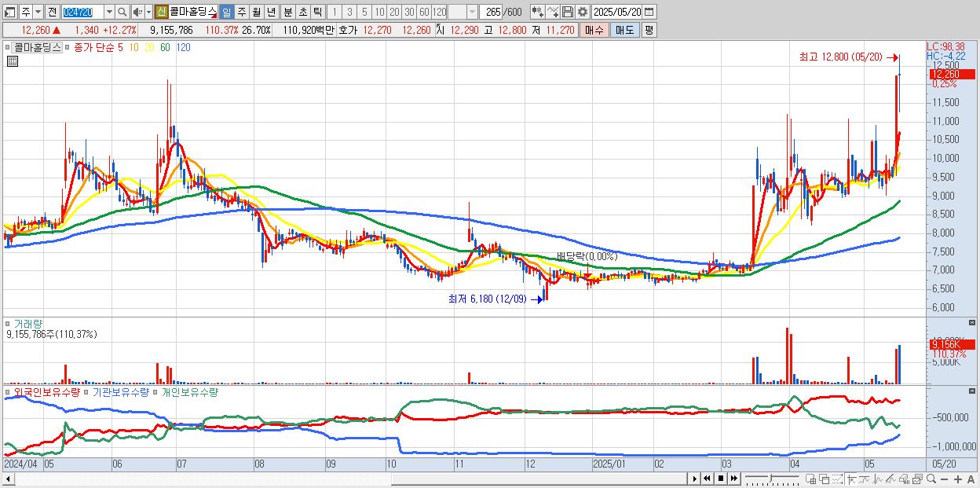
Task: Select the 일 daily period tab
Action: click(226, 12)
